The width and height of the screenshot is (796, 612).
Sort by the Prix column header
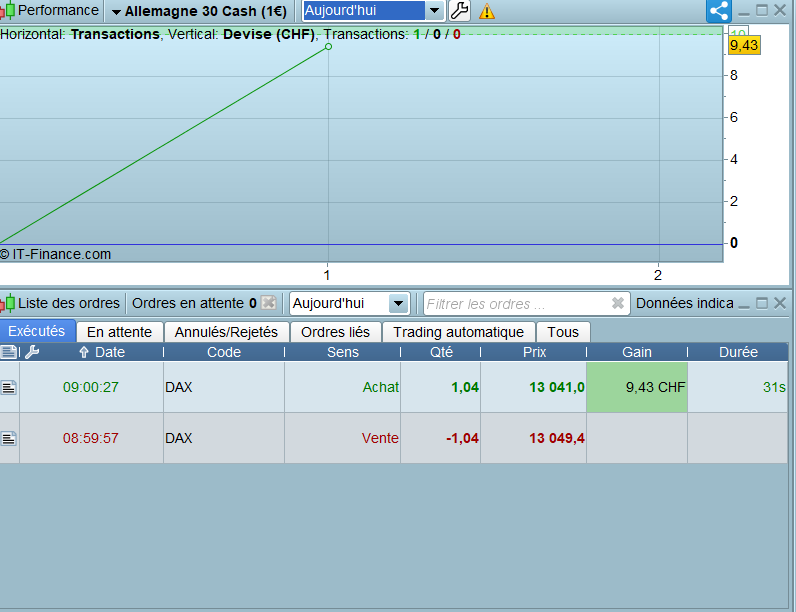tap(534, 352)
